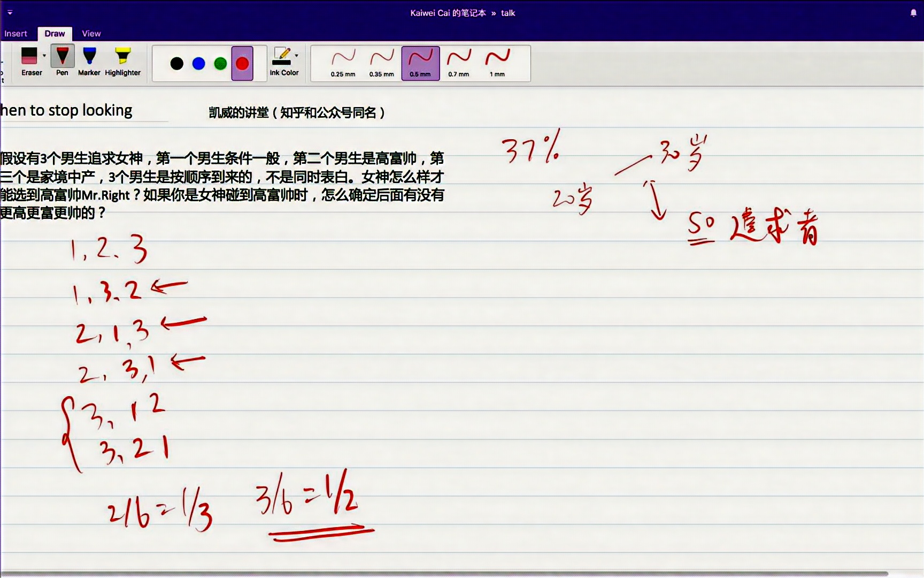Open the notebook breadcrumb 'Kaiwei Cai 的笔记本'

[449, 12]
